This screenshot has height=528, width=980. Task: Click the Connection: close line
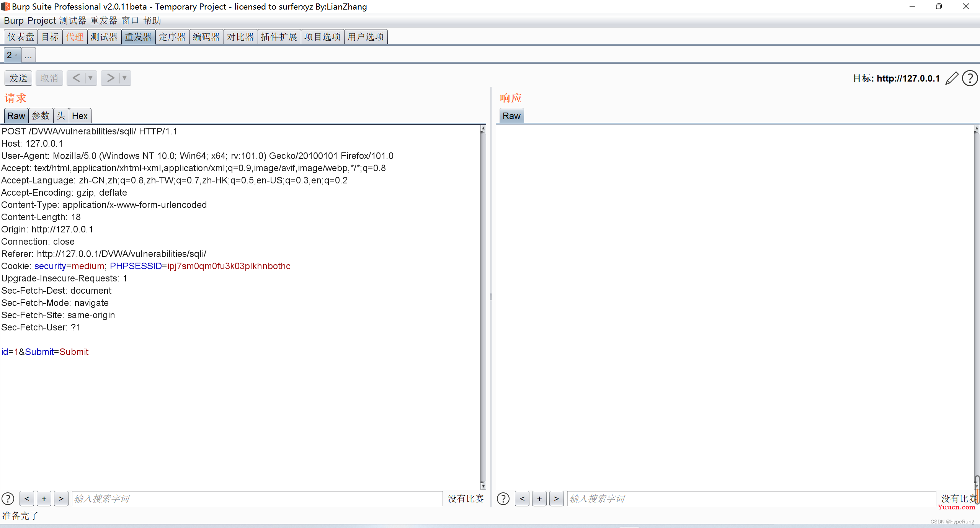(38, 242)
